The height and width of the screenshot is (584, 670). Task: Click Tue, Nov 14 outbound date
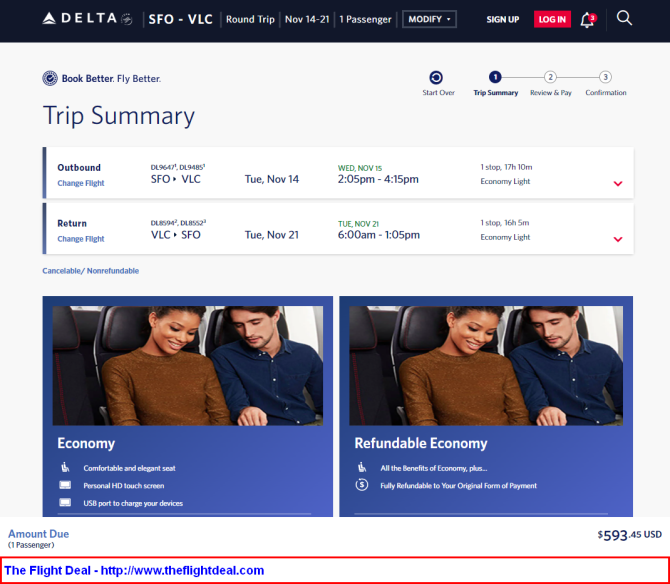click(272, 179)
